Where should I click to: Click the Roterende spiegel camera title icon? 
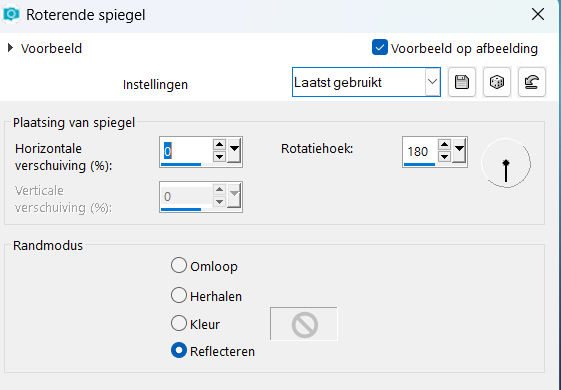[11, 15]
